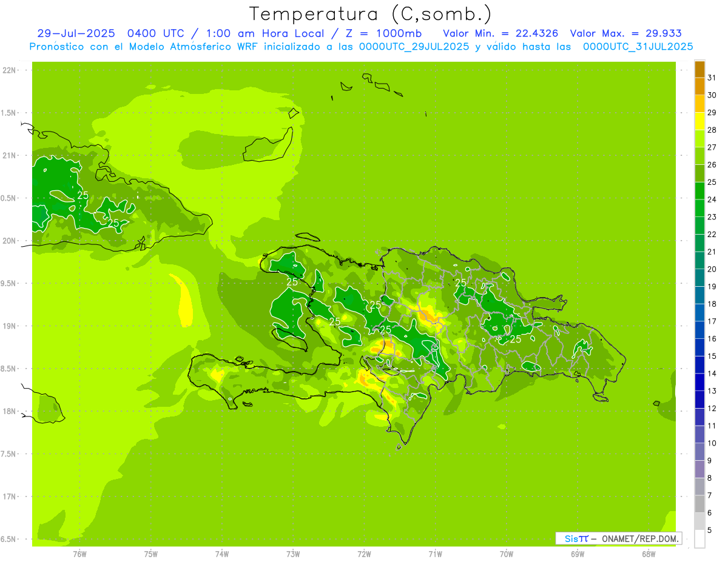Image resolution: width=728 pixels, height=562 pixels.
Task: Click the legend tick label 22
Action: click(712, 234)
